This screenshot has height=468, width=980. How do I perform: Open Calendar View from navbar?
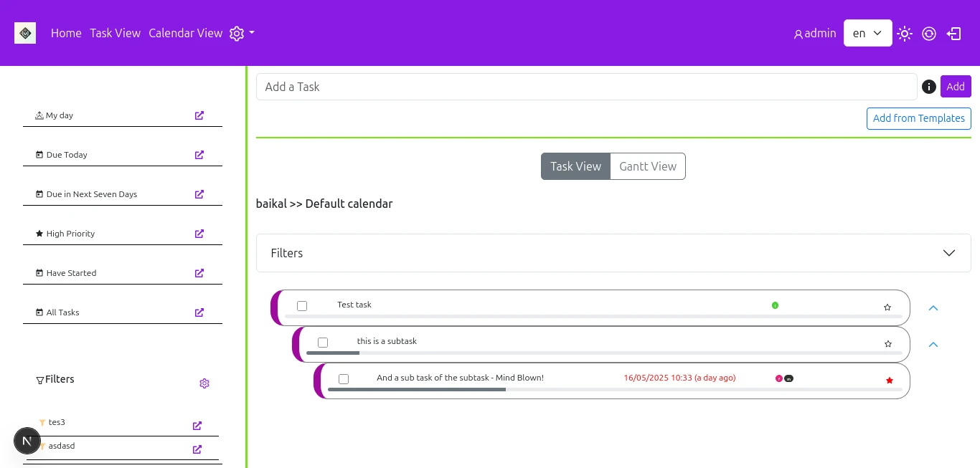(186, 33)
